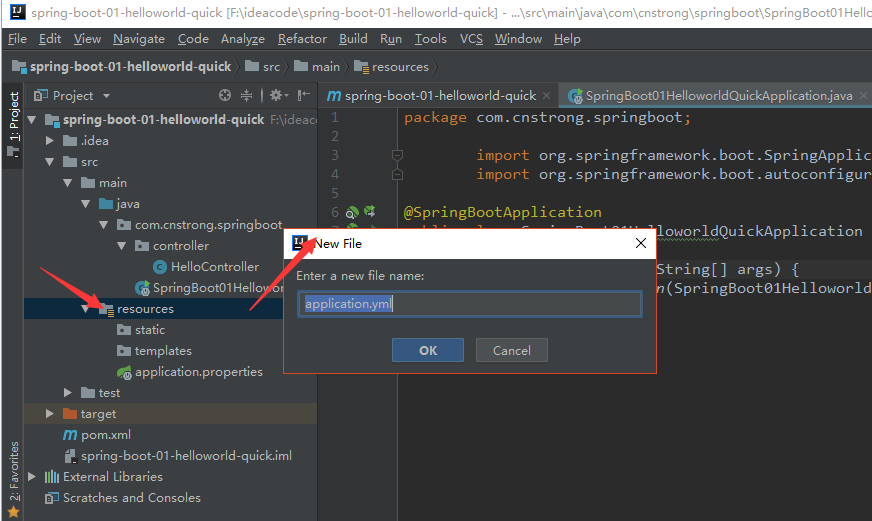Click the .iml module file icon
Viewport: 872px width, 521px height.
(71, 456)
